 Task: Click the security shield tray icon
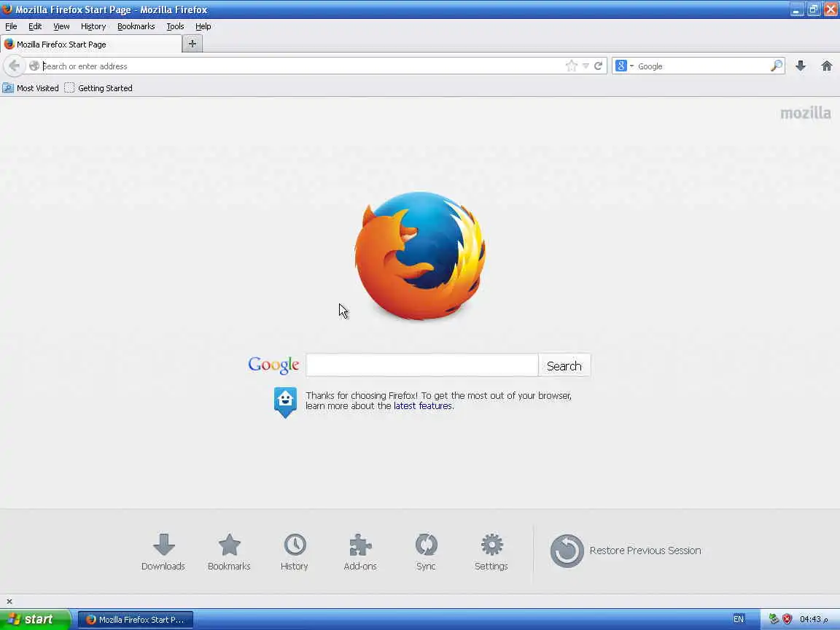pos(787,619)
